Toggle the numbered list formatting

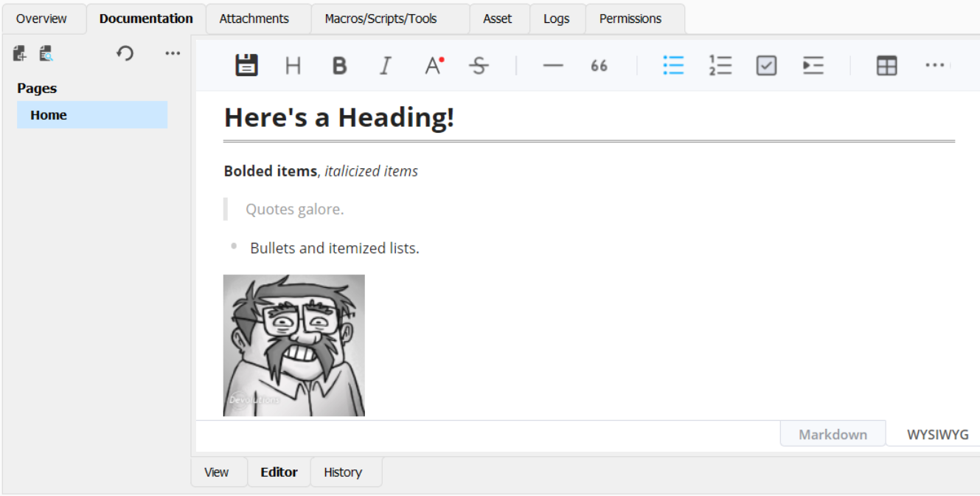[720, 65]
